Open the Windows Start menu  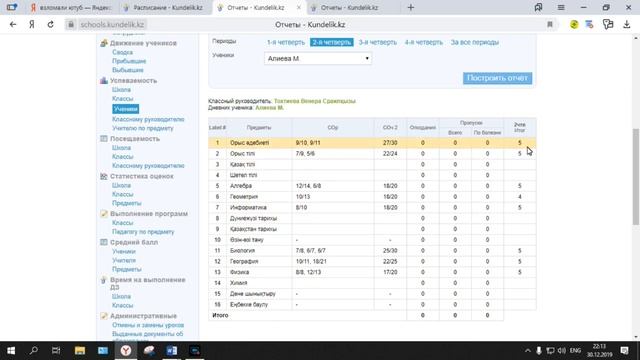[11, 351]
